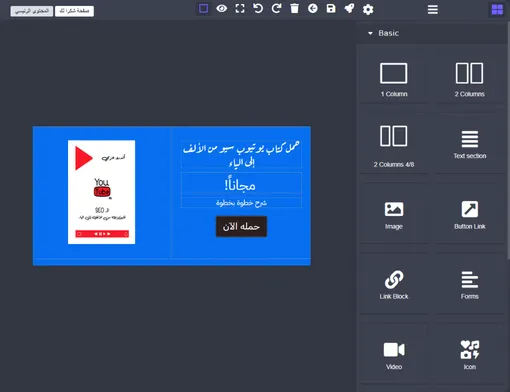
Task: Toggle the component outline square icon
Action: coord(203,9)
